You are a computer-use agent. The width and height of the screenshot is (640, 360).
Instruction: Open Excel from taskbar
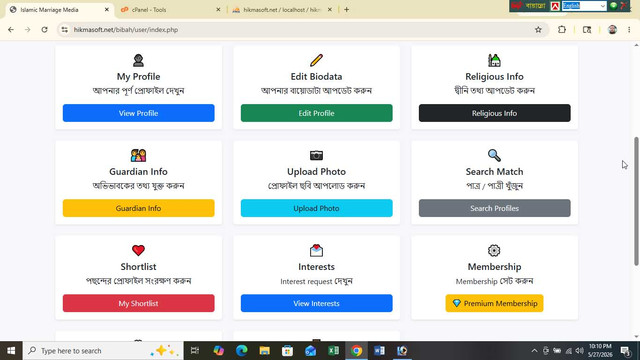coord(333,351)
